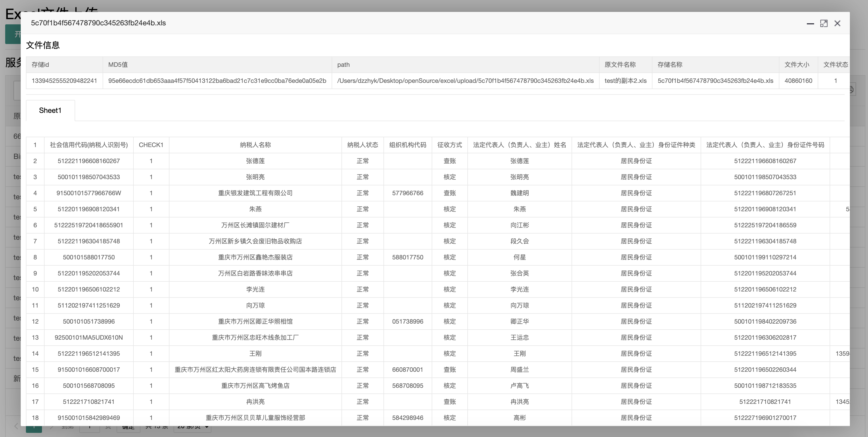868x437 pixels.
Task: Click the CHECK1 column header
Action: [x=151, y=145]
